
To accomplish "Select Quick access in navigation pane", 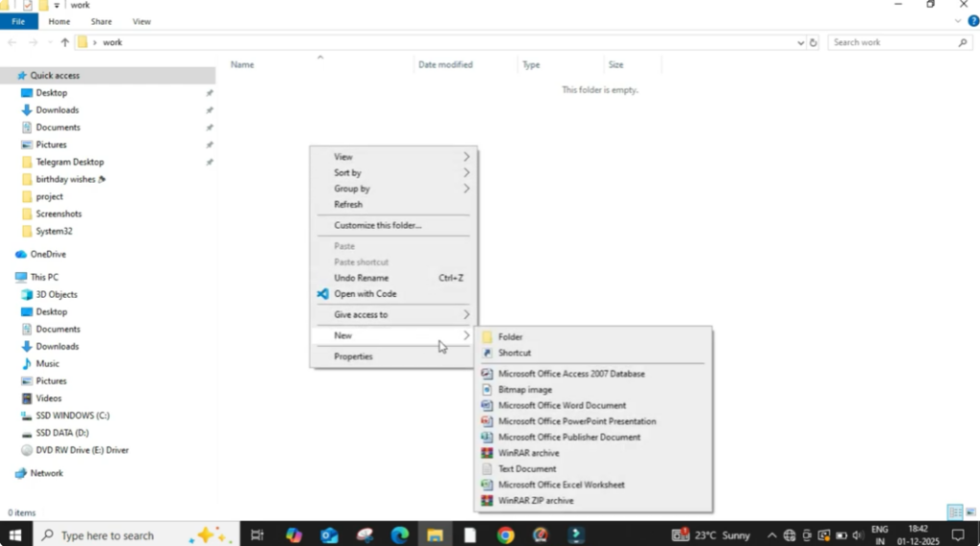I will (x=107, y=75).
